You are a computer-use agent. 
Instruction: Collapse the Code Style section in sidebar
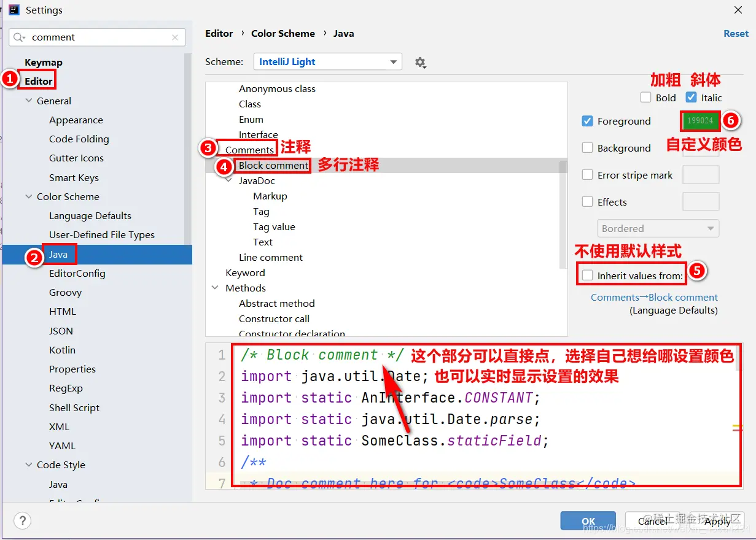click(x=29, y=465)
